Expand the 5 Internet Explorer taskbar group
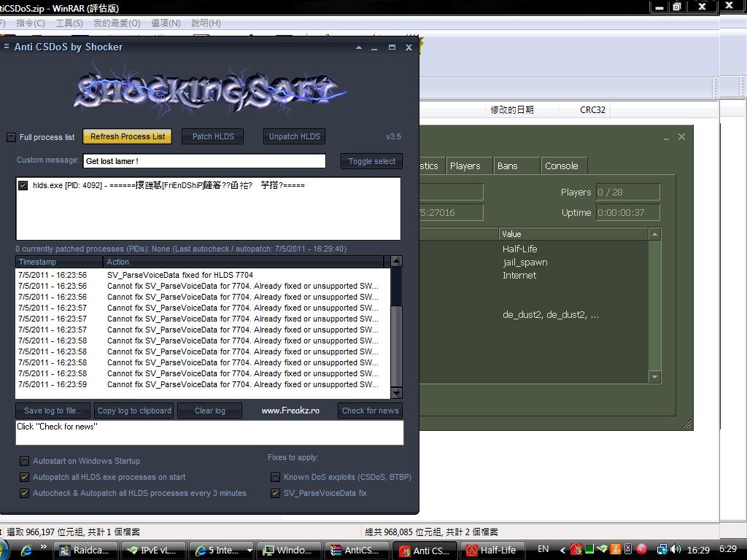Viewport: 747px width, 560px height. [x=249, y=550]
